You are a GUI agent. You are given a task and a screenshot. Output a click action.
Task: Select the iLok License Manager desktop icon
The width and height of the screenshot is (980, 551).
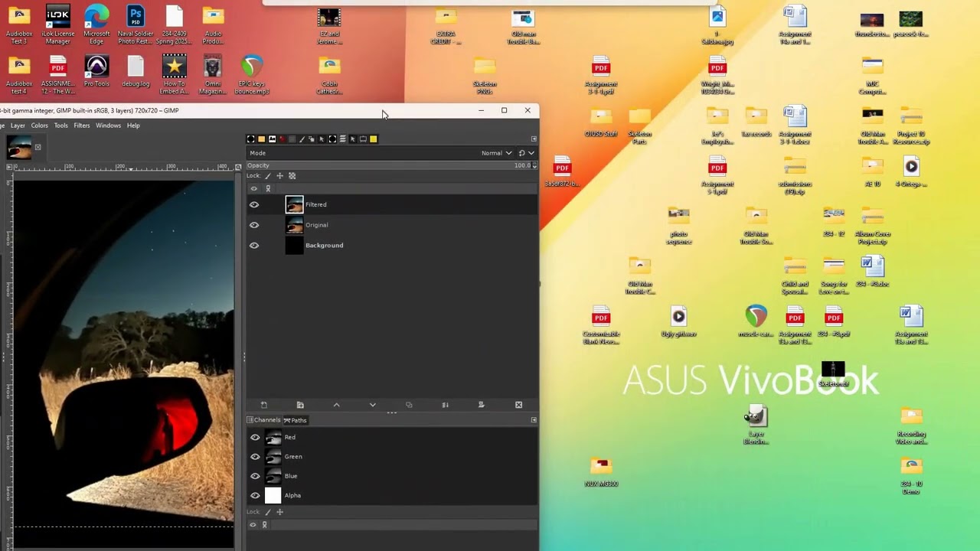58,24
